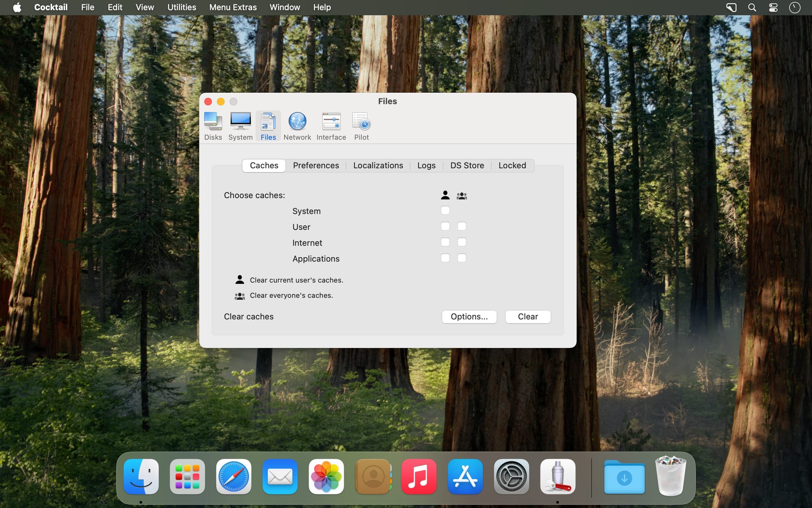Screen dimensions: 812x508
Task: Open App Store from the Dock
Action: pyautogui.click(x=465, y=477)
